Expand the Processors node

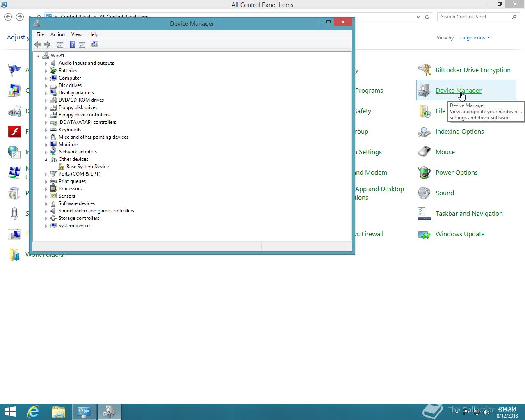click(46, 189)
